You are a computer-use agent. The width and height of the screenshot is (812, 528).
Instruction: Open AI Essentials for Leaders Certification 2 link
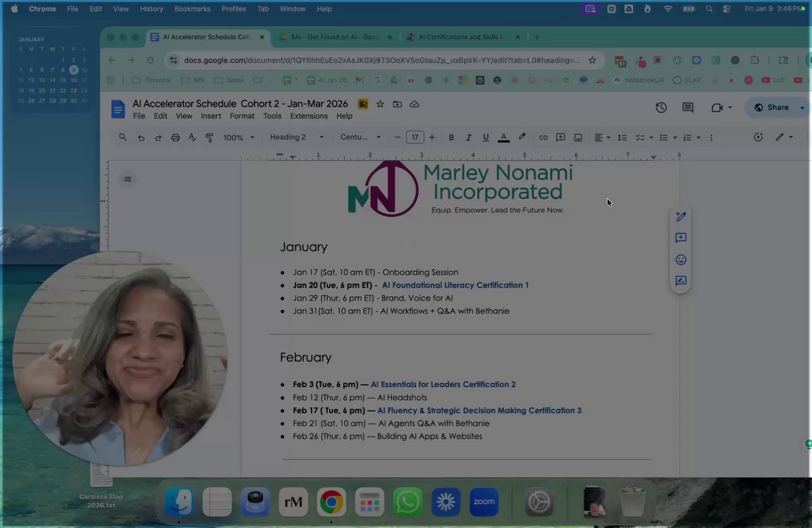point(443,384)
